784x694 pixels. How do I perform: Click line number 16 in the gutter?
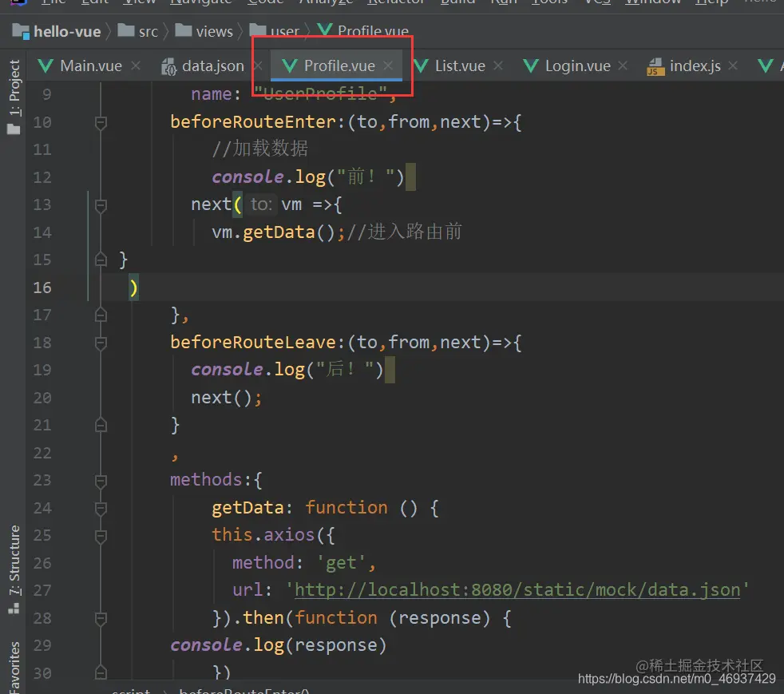coord(42,288)
